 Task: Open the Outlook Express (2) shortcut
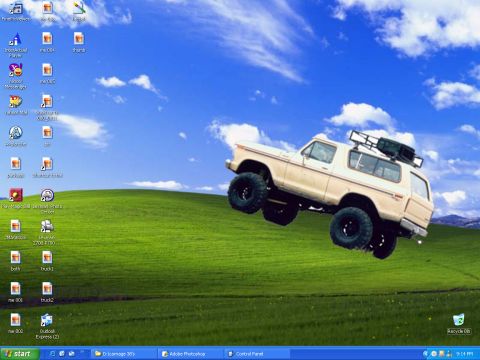click(47, 320)
